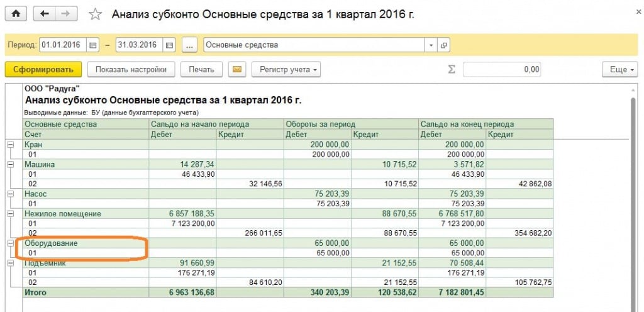Collapse the Нежилое помещение group
The height and width of the screenshot is (312, 644).
10,213
